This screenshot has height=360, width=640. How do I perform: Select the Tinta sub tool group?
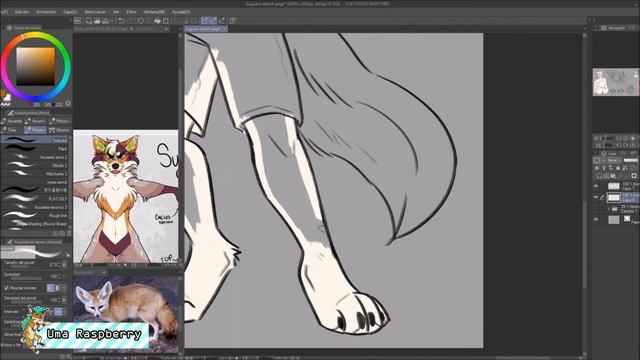pos(12,130)
